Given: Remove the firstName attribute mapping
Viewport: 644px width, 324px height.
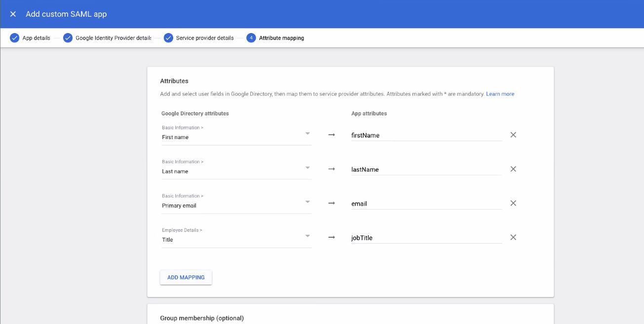Looking at the screenshot, I should click(x=513, y=135).
